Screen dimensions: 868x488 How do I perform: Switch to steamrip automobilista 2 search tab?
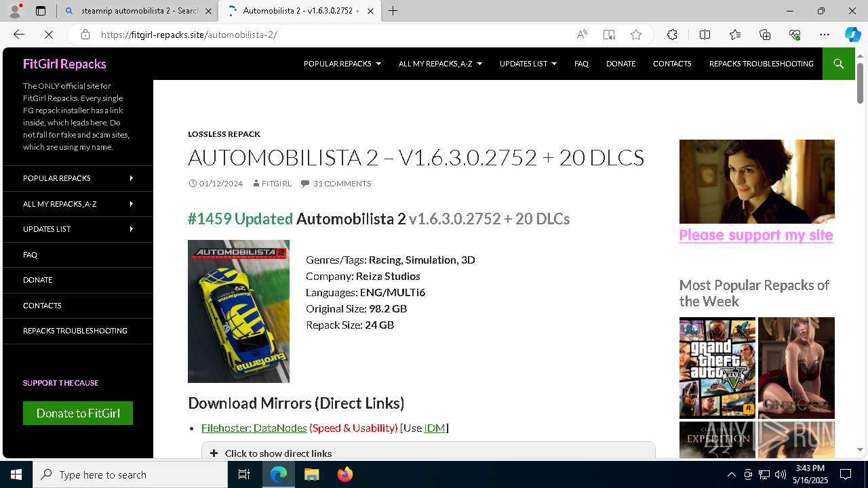[138, 11]
